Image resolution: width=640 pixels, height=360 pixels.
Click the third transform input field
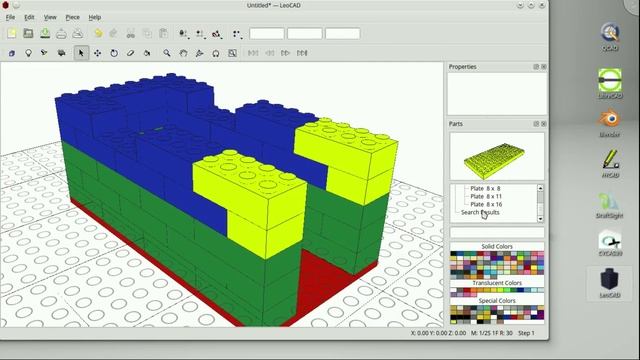342,33
